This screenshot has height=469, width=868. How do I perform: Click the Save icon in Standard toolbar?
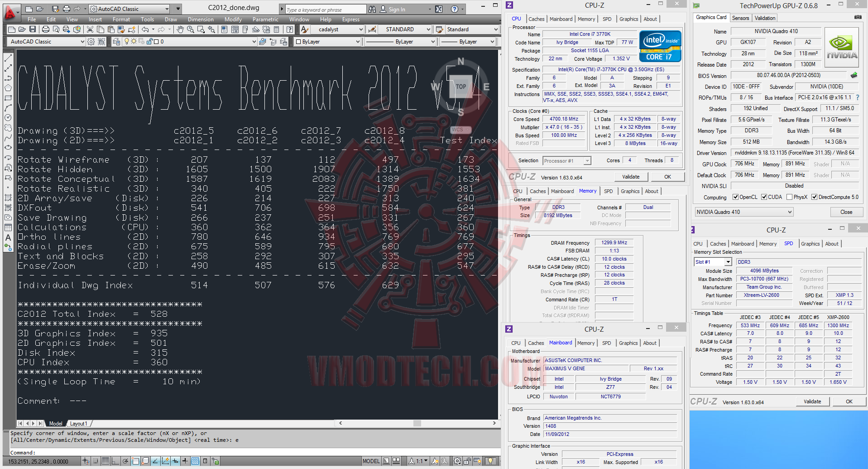(x=33, y=29)
